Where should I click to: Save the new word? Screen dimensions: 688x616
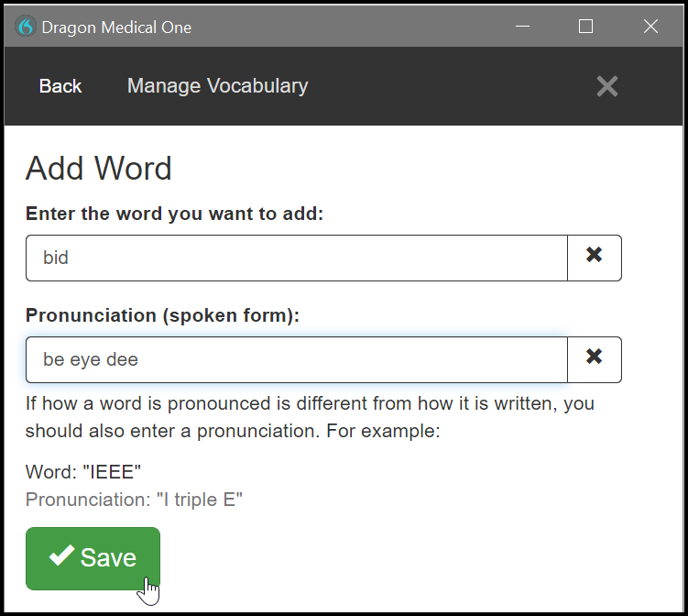93,558
